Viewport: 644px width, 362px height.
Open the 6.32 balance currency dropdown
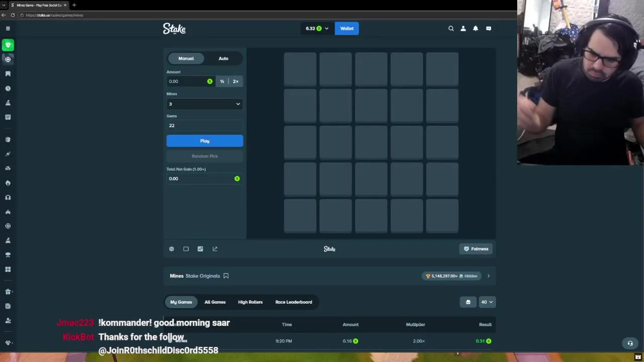click(x=317, y=29)
